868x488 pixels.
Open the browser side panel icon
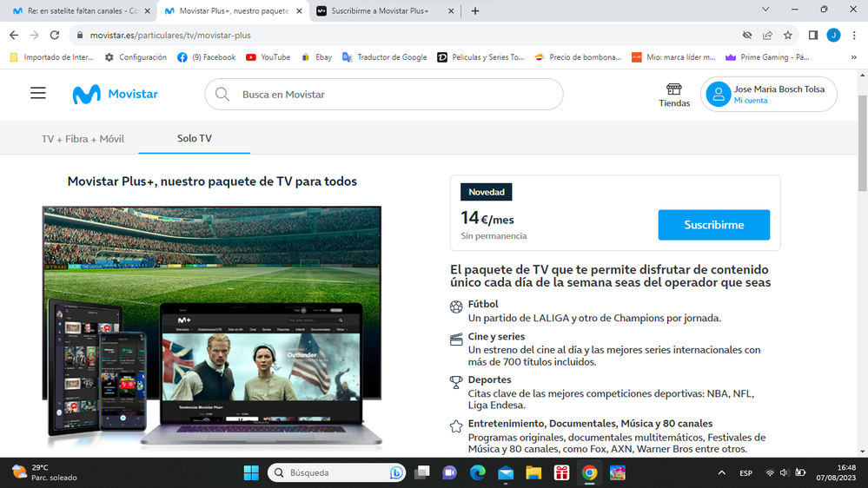[x=812, y=35]
